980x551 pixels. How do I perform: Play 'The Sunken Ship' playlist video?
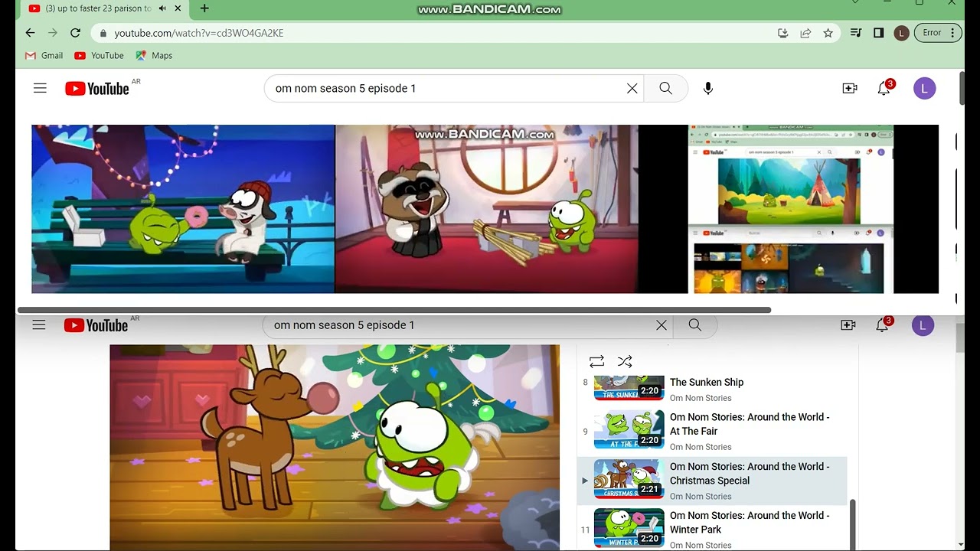(x=707, y=382)
